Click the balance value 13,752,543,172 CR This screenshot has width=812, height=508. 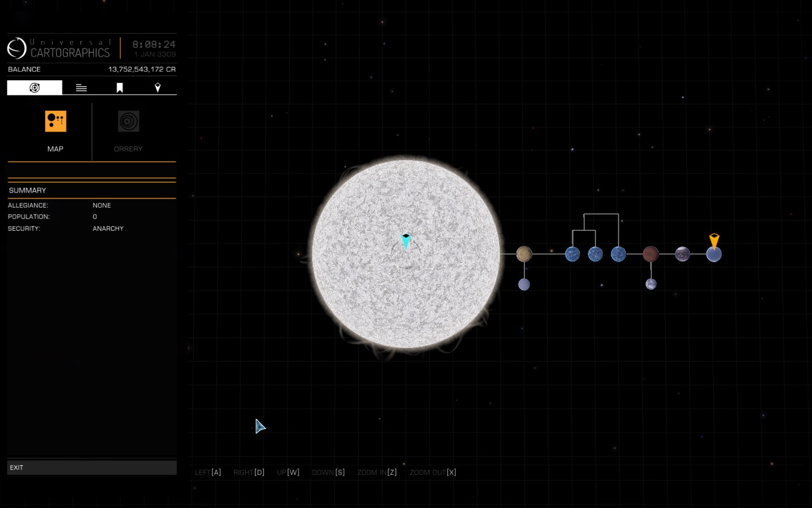(x=142, y=69)
